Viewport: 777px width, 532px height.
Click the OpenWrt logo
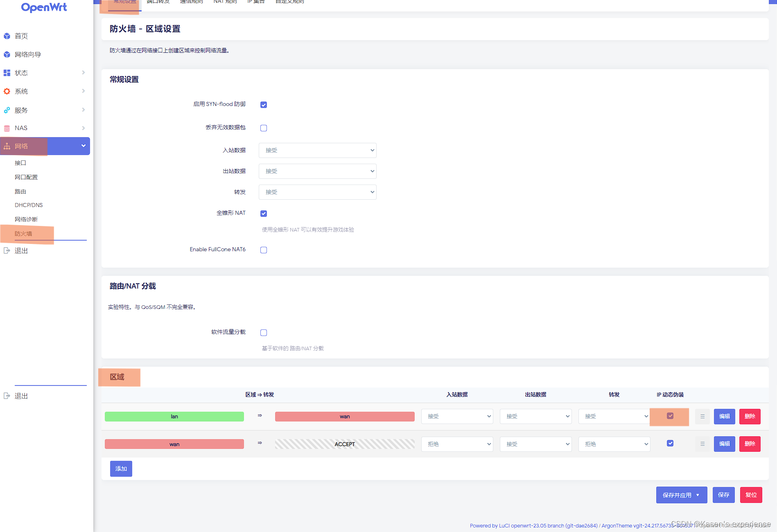click(44, 7)
